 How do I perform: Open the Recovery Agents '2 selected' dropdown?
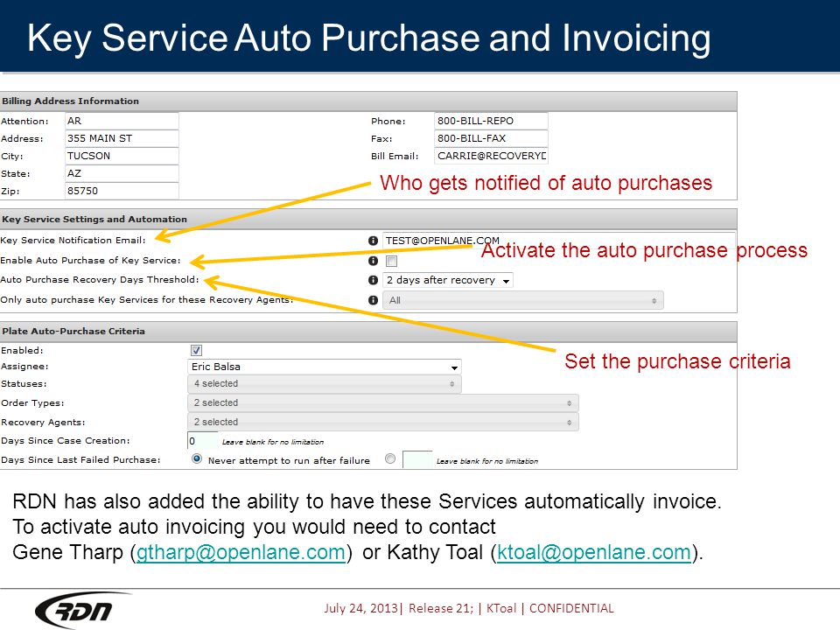coord(383,422)
